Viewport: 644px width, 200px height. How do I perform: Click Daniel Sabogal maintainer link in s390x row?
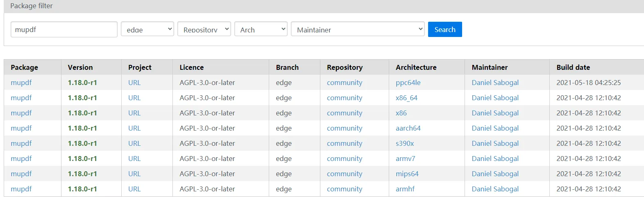point(495,143)
